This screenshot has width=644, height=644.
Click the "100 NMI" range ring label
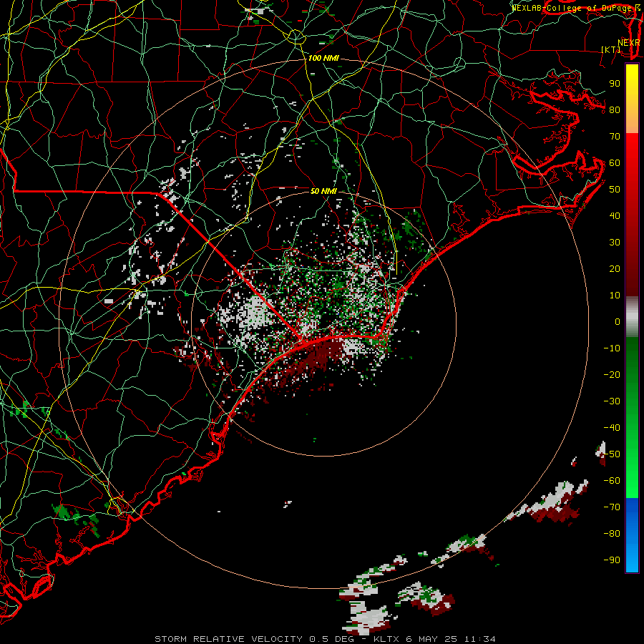(x=323, y=59)
